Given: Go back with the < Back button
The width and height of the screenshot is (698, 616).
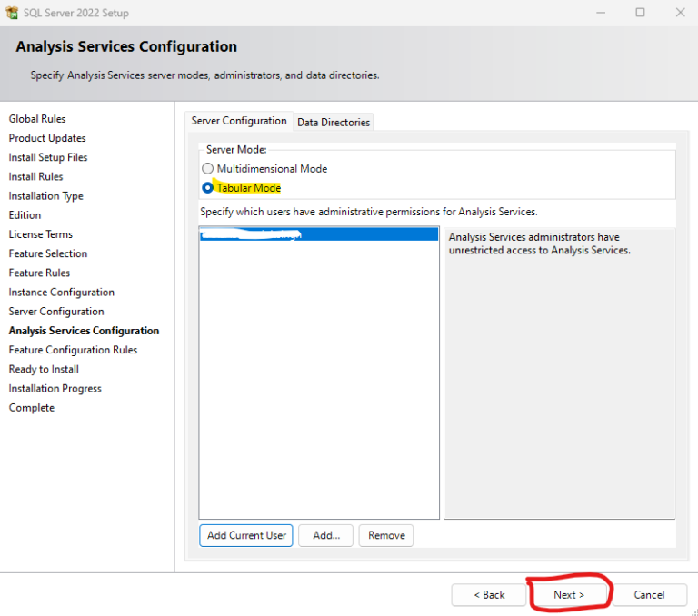Looking at the screenshot, I should click(x=489, y=594).
